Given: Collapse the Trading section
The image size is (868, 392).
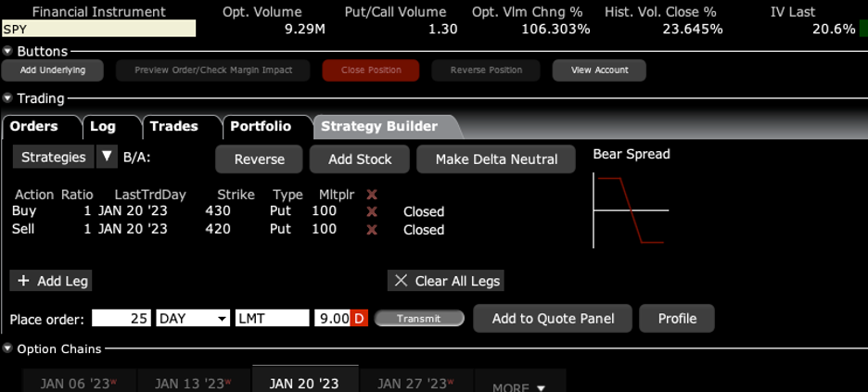Looking at the screenshot, I should 8,98.
